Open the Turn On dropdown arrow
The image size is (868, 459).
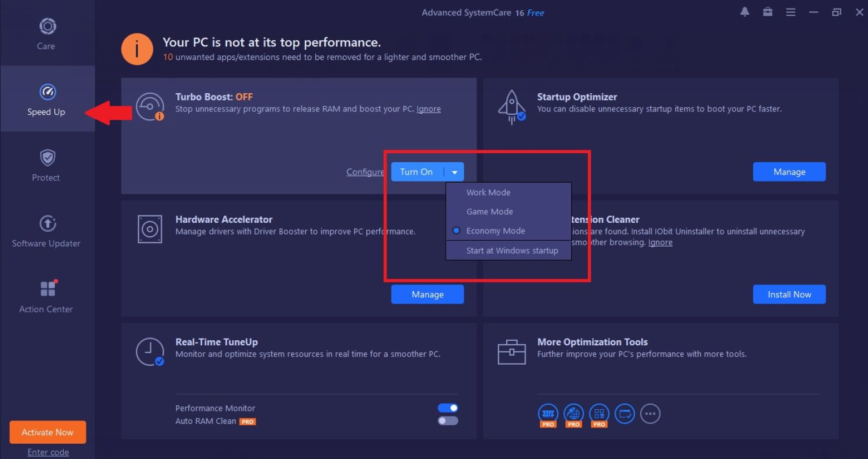(x=454, y=171)
